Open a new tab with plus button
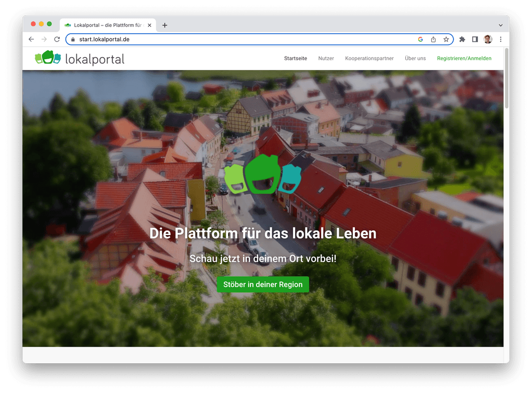 click(x=165, y=25)
